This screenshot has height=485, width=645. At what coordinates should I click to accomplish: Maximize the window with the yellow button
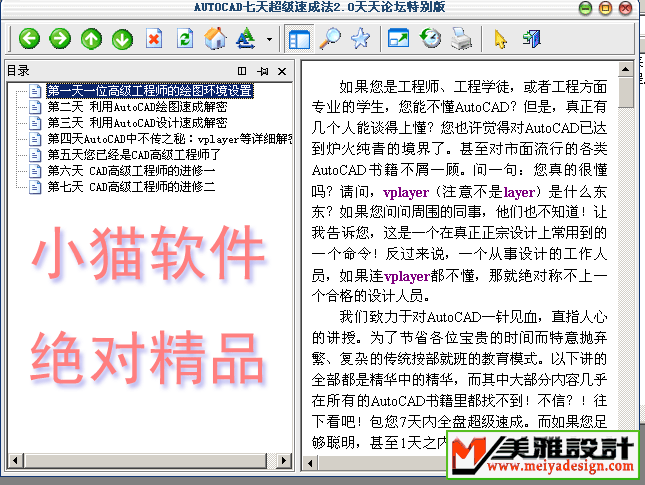(605, 8)
